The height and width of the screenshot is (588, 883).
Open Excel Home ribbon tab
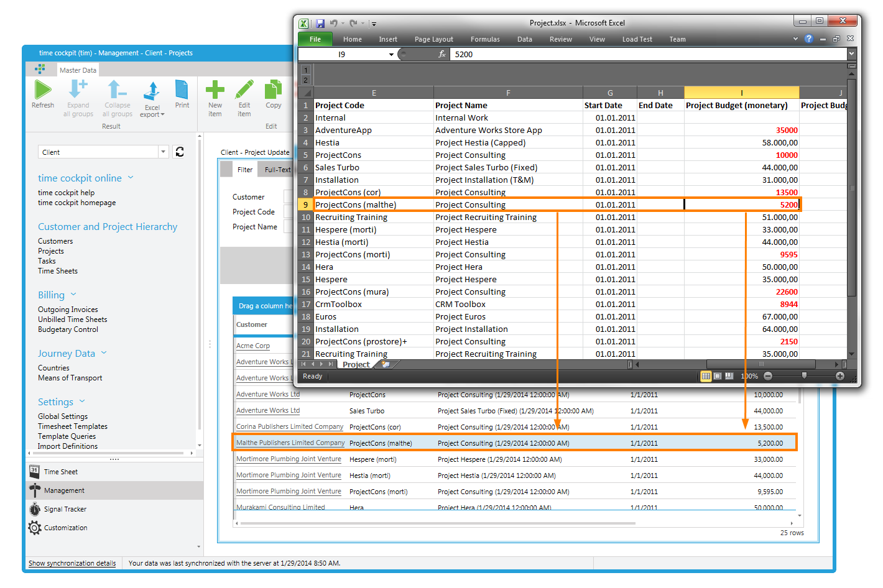(353, 39)
